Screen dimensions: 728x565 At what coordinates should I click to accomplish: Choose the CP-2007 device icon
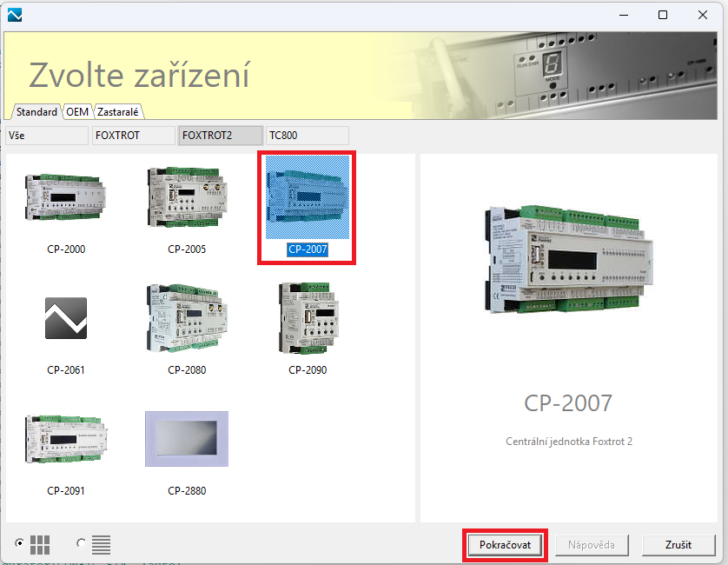click(307, 198)
